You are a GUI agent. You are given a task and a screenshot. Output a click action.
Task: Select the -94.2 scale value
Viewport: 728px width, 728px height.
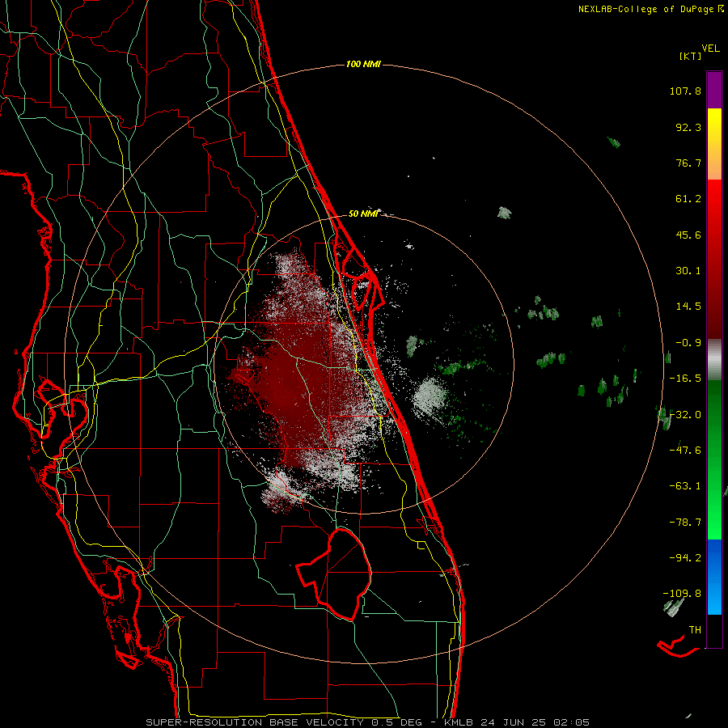coord(685,557)
